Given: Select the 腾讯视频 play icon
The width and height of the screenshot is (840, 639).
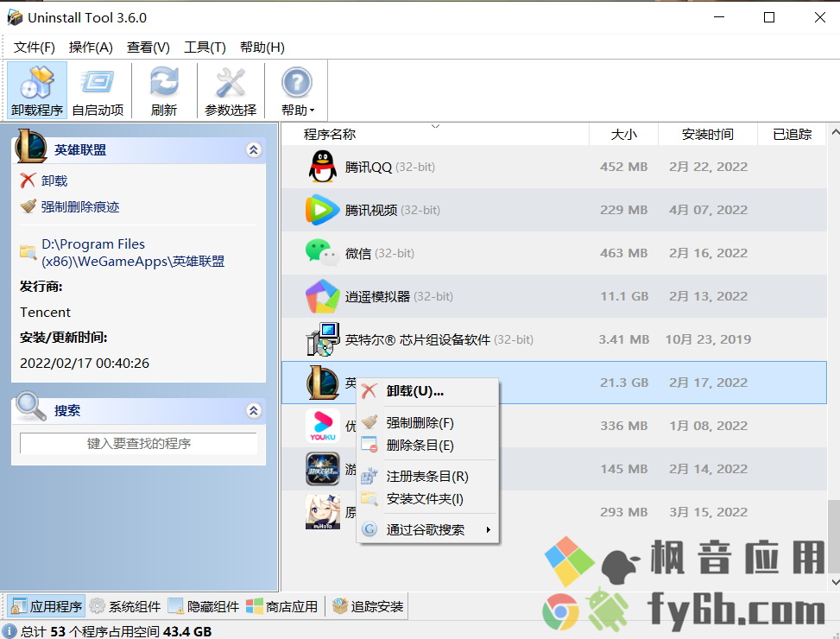Looking at the screenshot, I should [323, 210].
